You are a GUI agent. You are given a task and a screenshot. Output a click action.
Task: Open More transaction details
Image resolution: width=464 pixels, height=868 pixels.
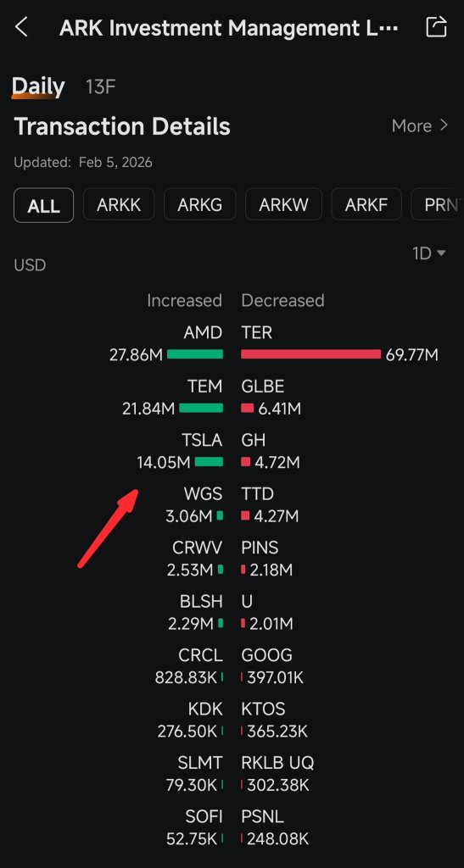[419, 125]
